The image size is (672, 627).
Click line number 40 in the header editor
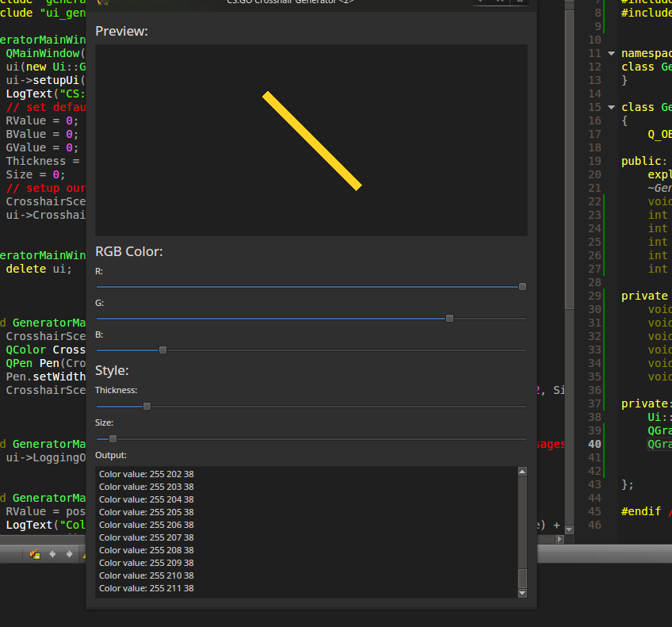(595, 444)
